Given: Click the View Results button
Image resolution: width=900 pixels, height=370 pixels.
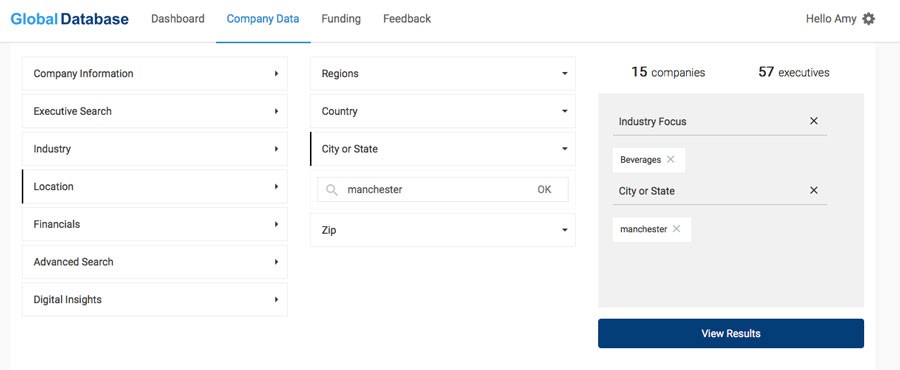Looking at the screenshot, I should [x=731, y=333].
